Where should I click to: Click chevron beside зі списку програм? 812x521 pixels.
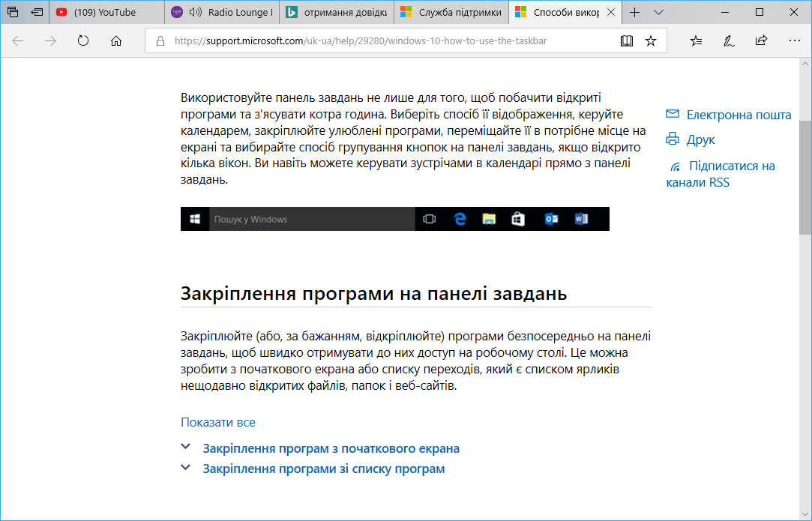coord(185,467)
